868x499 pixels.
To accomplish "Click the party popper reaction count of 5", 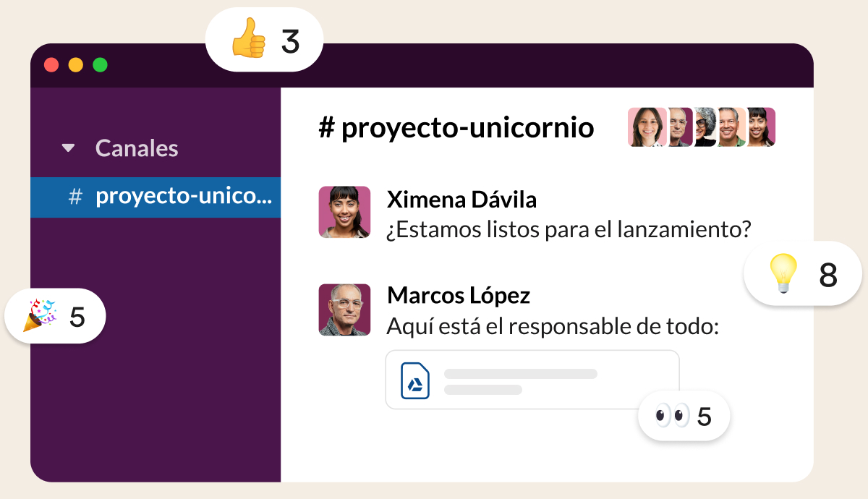I will 77,315.
